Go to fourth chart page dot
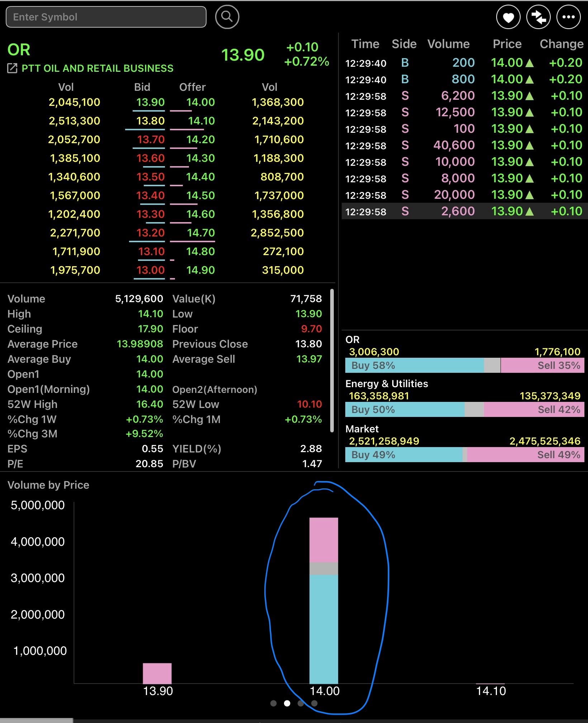Viewport: 588px width, 723px height. 314,703
